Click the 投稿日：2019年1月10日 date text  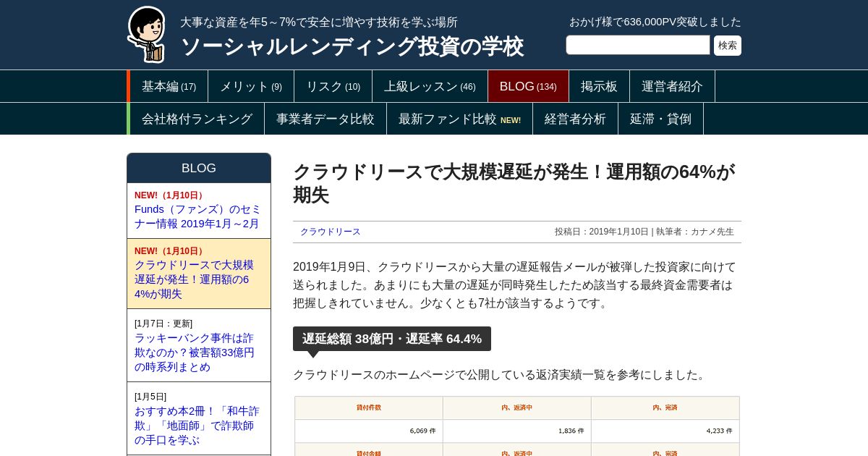[602, 232]
